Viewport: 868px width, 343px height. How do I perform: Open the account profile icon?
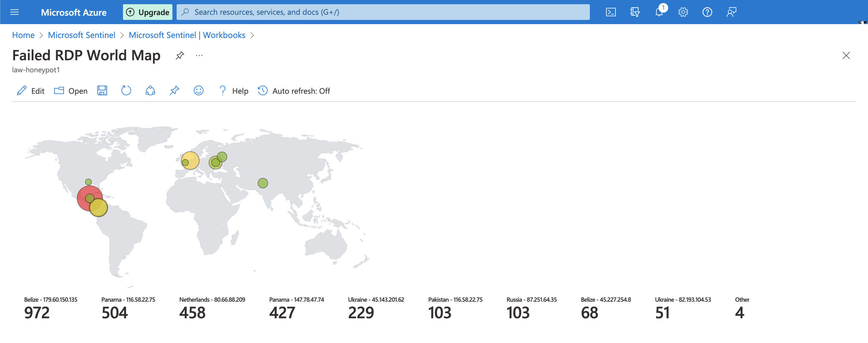(731, 12)
